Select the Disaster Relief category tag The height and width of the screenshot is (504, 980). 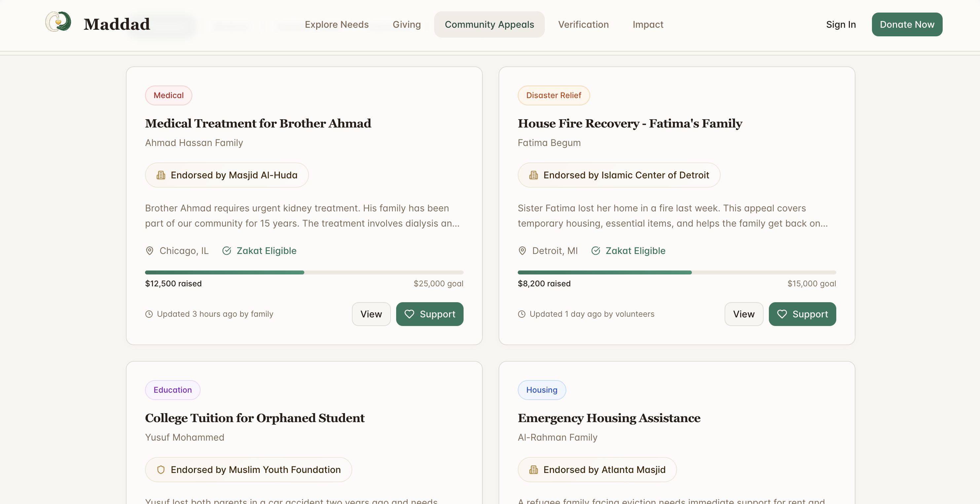pos(553,95)
